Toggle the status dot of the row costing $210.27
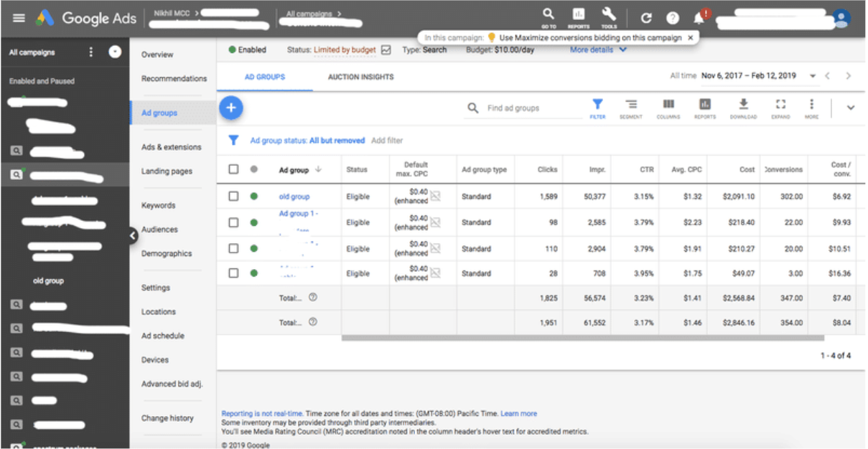Screen dimensions: 868x449 253,248
